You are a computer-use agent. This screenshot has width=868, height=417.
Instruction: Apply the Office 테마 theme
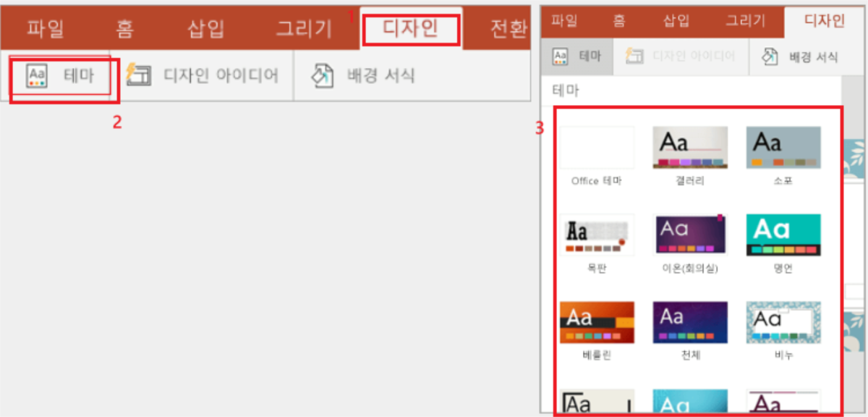(597, 147)
